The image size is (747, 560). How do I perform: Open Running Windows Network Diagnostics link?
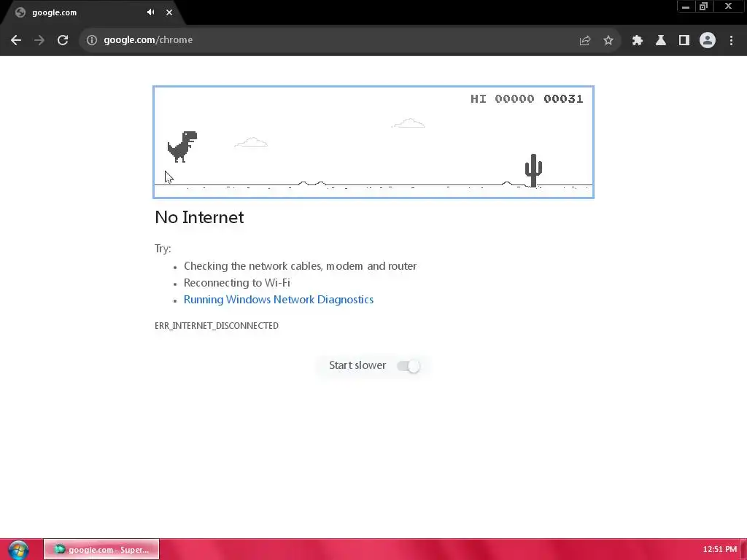[278, 300]
